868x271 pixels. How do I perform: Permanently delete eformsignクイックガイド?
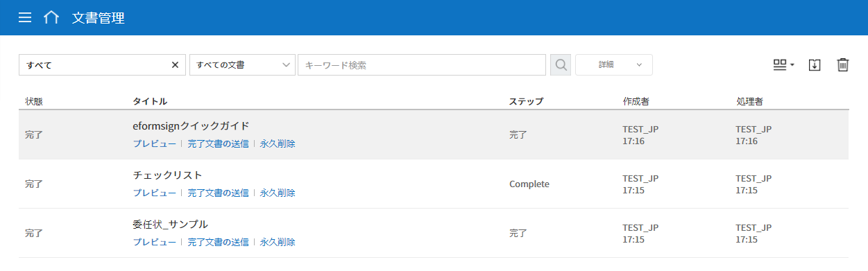tap(278, 144)
